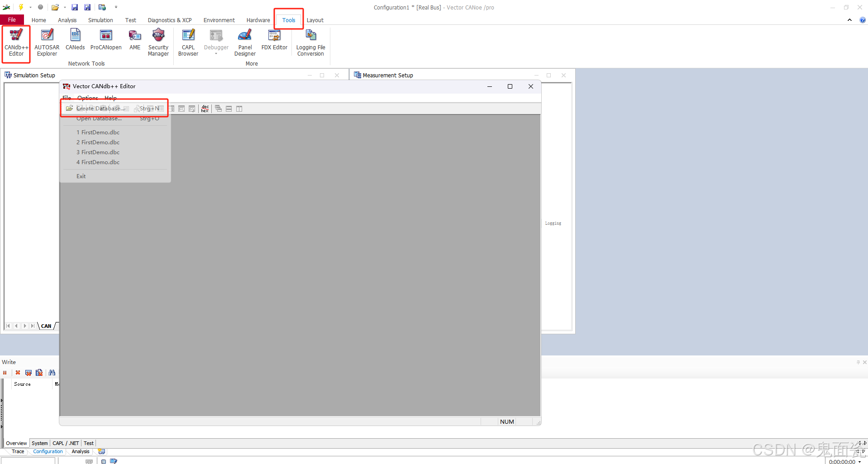The image size is (868, 464).
Task: Switch to the Analysis ribbon tab
Action: (67, 20)
